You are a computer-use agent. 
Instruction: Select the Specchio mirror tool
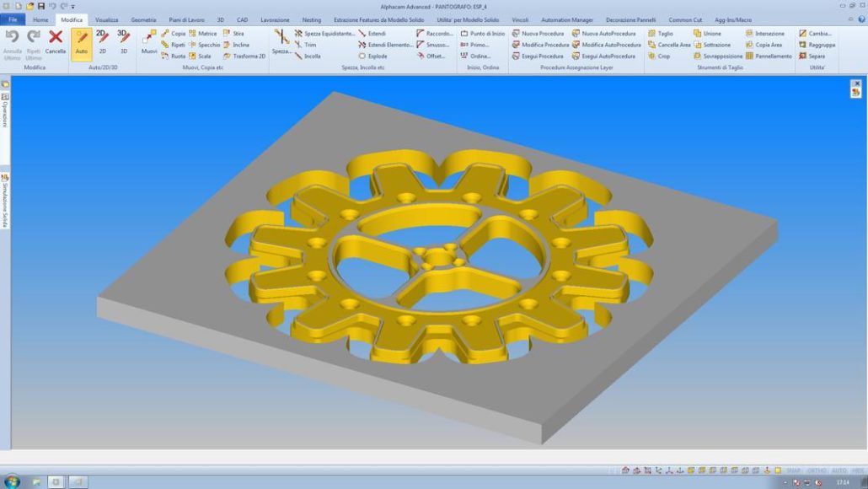204,45
